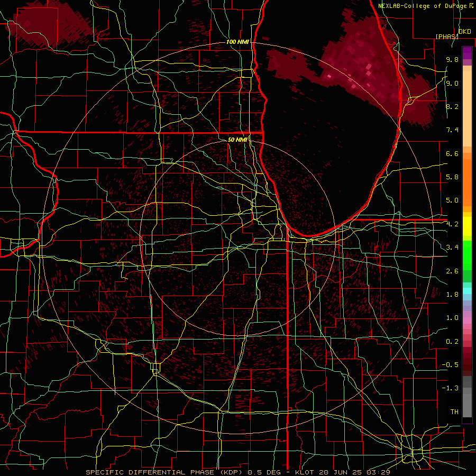The image size is (476, 476).
Task: Pick the light peach color bar segment
Action: tap(467, 109)
